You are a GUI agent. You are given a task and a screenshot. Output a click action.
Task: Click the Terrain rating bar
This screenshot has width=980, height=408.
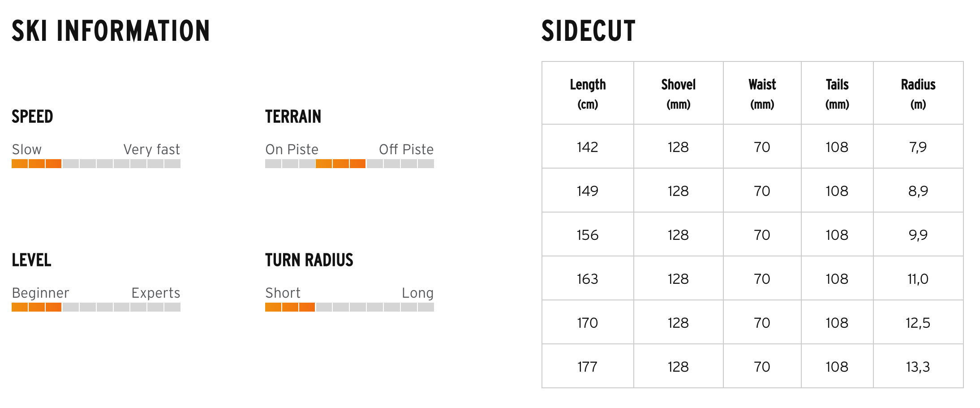coord(349,164)
